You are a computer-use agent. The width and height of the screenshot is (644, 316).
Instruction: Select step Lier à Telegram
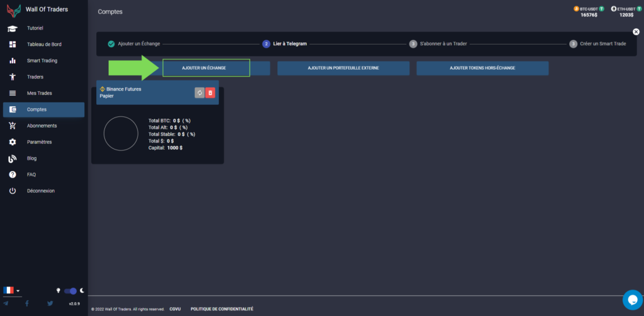click(285, 44)
